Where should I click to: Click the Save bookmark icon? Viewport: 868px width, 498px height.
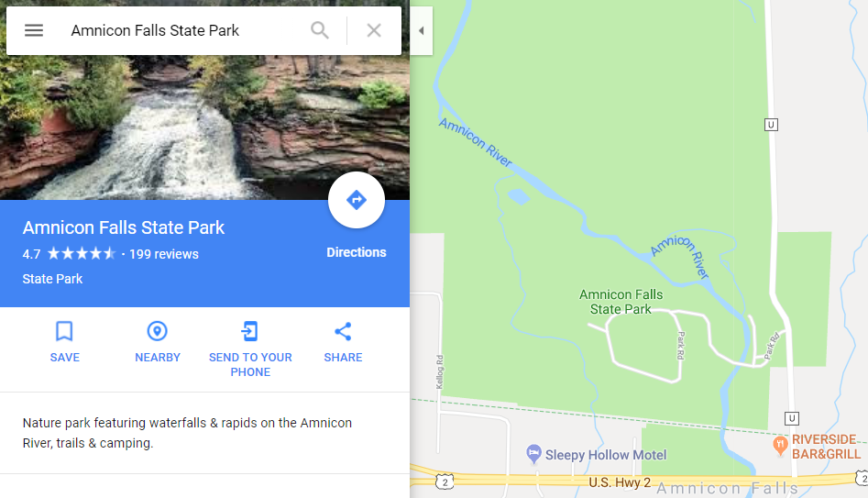click(64, 331)
